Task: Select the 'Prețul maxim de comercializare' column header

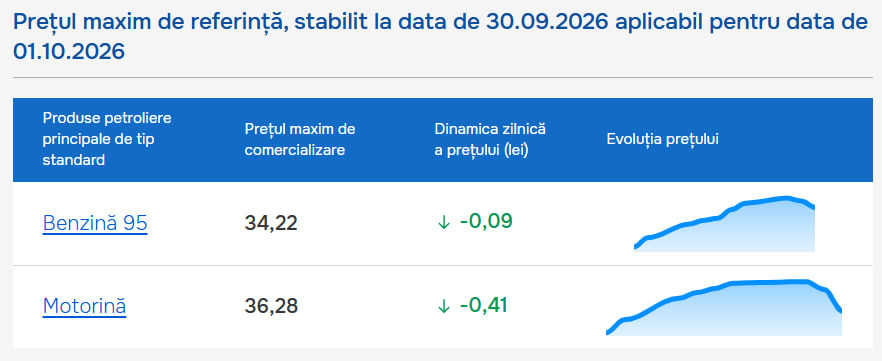Action: pyautogui.click(x=300, y=139)
